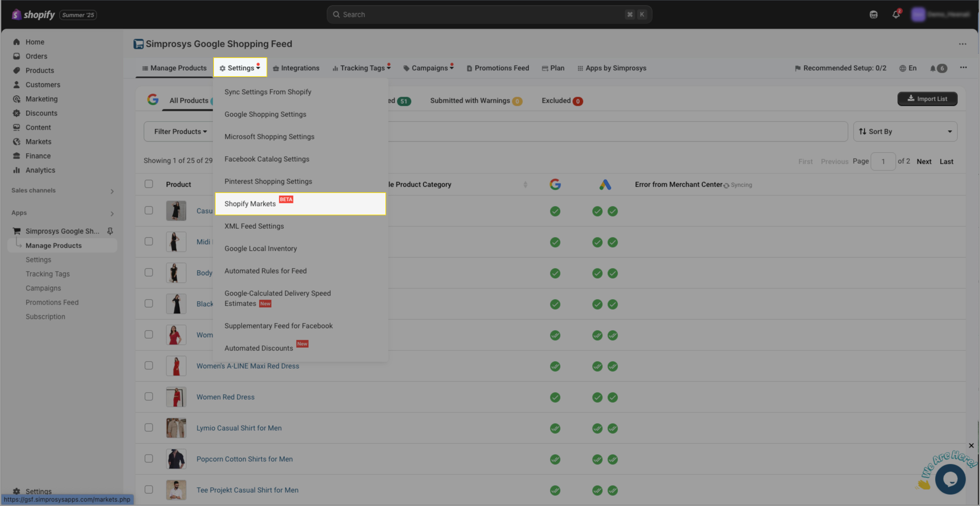Viewport: 980px width, 506px height.
Task: Tick checkbox for Lymio Casual Shirt for Men
Action: pos(149,428)
